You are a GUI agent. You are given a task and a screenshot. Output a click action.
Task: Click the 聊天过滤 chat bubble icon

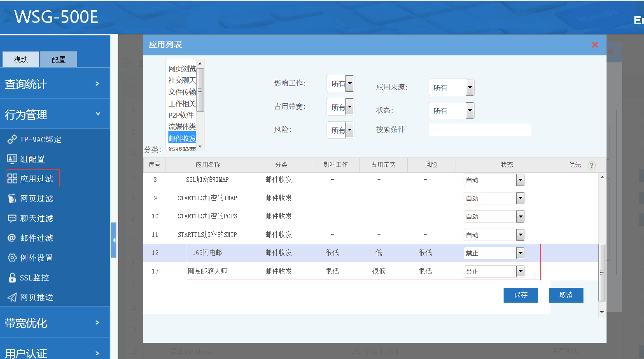(12, 218)
